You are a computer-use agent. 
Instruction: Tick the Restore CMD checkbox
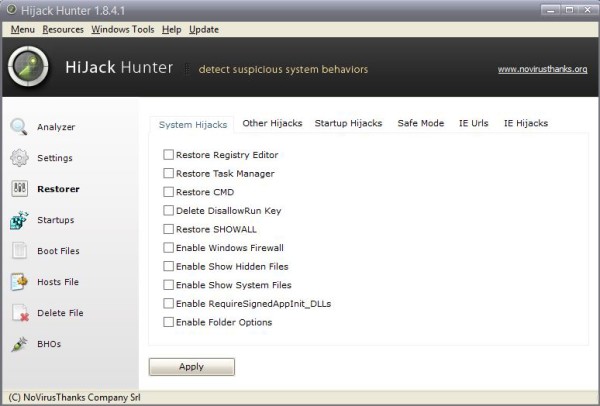tap(168, 192)
